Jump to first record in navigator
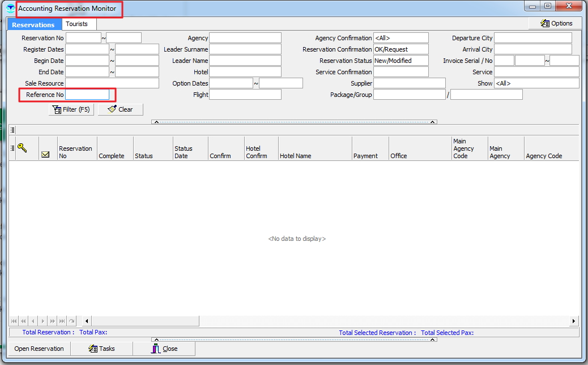Screen dimensions: 588x365 point(14,321)
